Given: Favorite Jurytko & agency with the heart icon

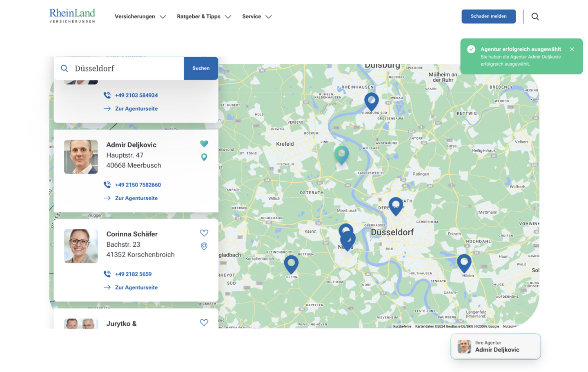Looking at the screenshot, I should point(204,322).
